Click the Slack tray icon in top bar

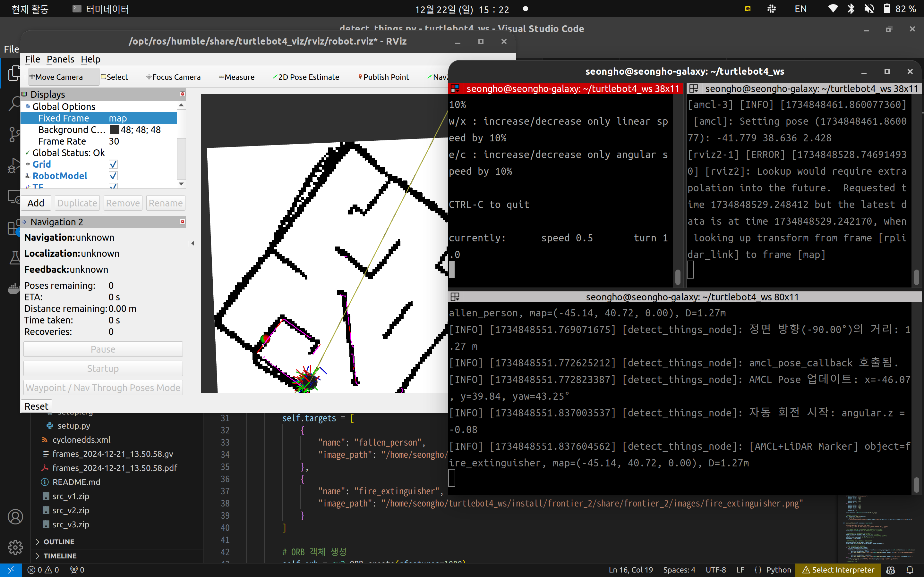(x=772, y=9)
